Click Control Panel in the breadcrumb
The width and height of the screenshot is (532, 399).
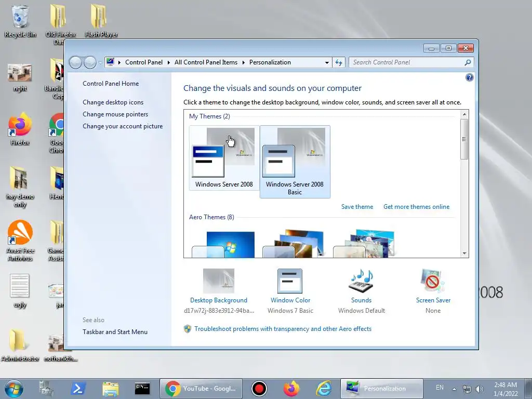pyautogui.click(x=144, y=62)
